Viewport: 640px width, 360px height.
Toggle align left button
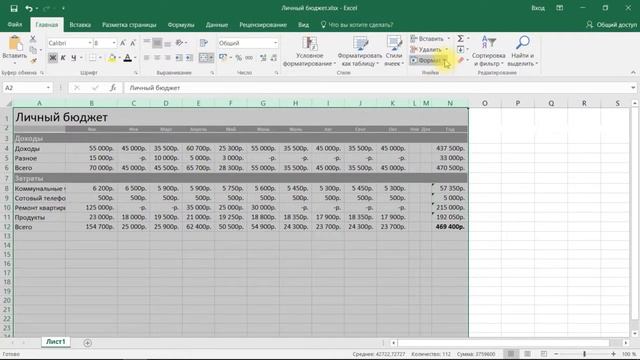click(147, 58)
